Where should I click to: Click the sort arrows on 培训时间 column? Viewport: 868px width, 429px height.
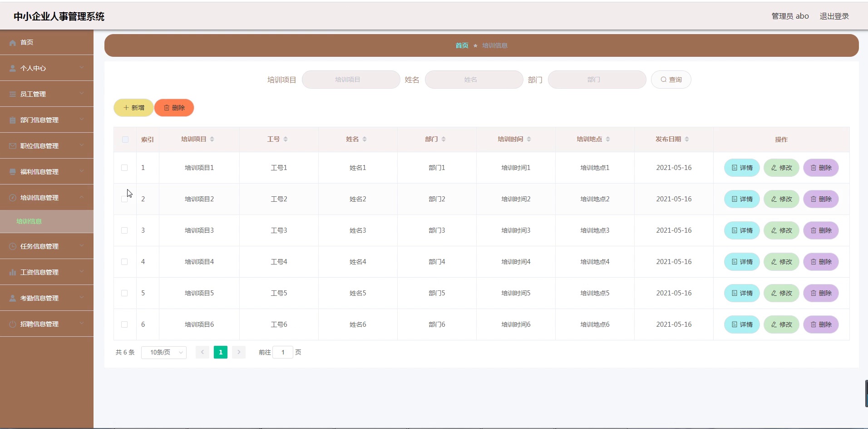(x=529, y=140)
